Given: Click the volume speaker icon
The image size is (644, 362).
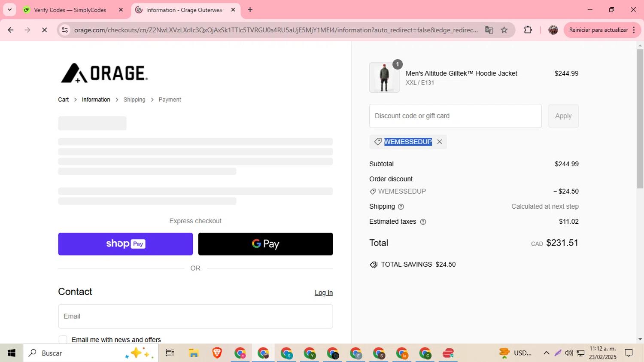Looking at the screenshot, I should coord(569,353).
